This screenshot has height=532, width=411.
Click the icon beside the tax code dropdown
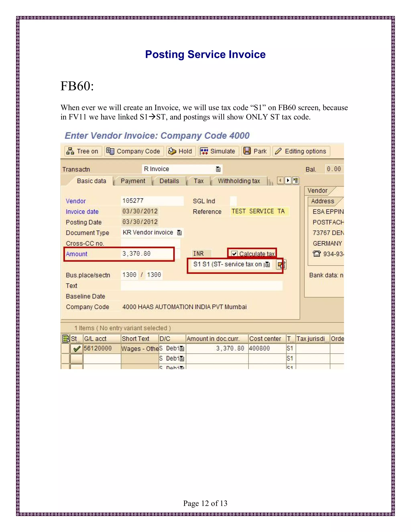pos(281,265)
